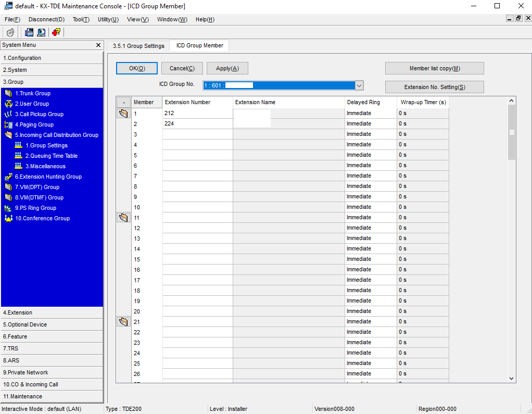Open the View menu
This screenshot has height=414, width=532.
(138, 19)
